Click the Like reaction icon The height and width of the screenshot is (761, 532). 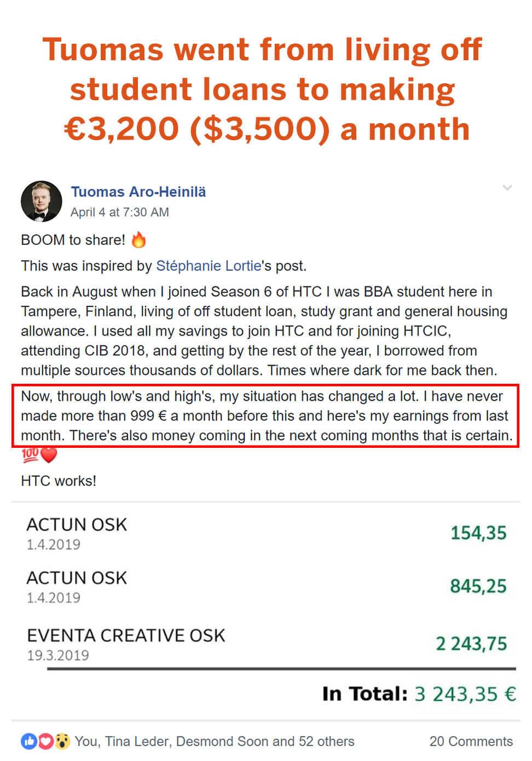click(x=28, y=742)
